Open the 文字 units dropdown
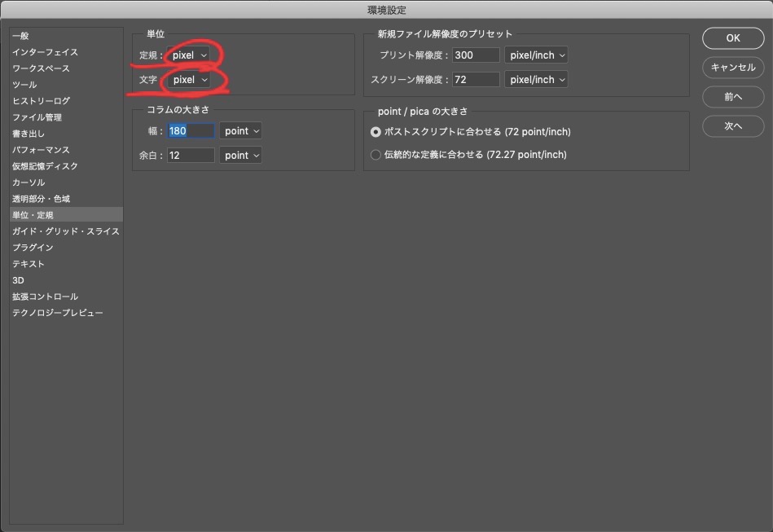Screen dimensions: 773x532 coord(188,79)
